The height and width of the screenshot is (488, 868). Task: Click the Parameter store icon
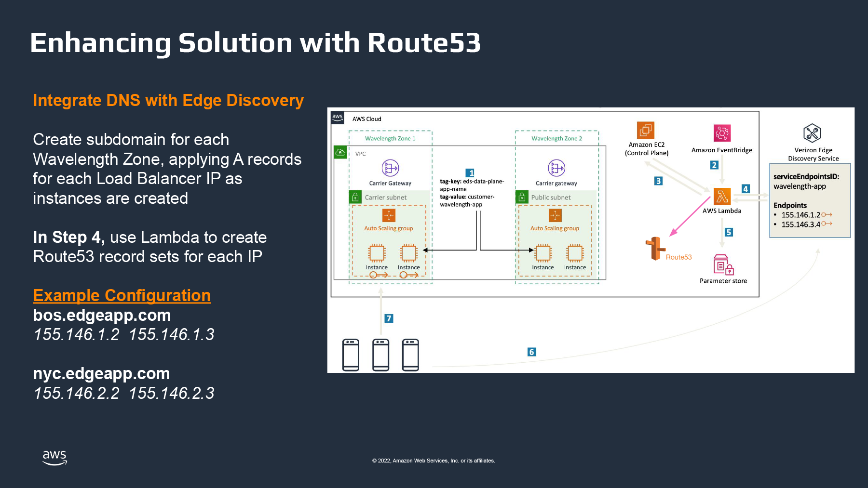(x=723, y=264)
